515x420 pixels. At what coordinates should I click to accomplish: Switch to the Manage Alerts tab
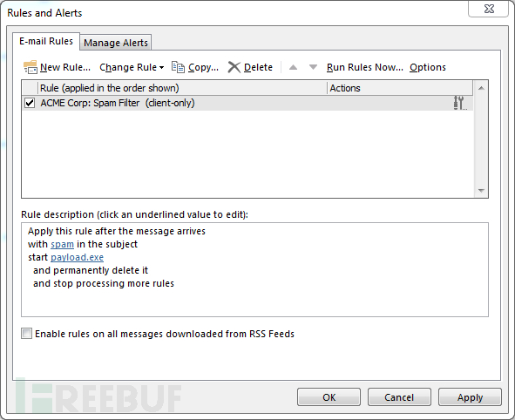[116, 43]
